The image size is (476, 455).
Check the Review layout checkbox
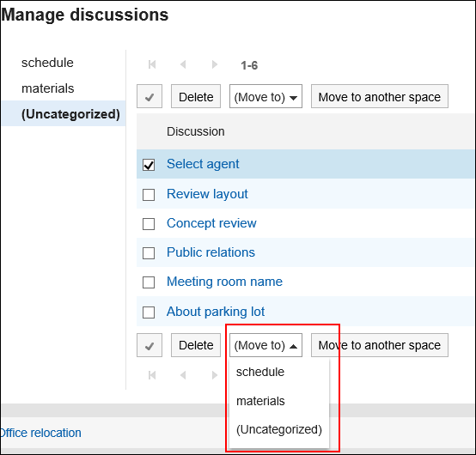pos(149,195)
